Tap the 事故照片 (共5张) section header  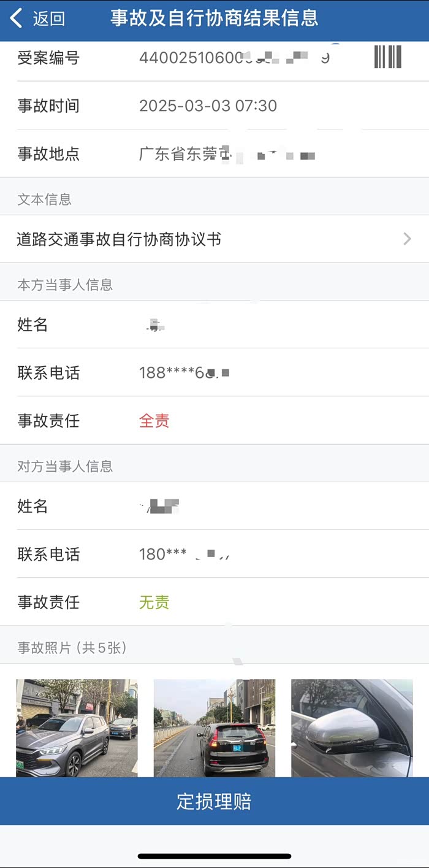click(72, 648)
